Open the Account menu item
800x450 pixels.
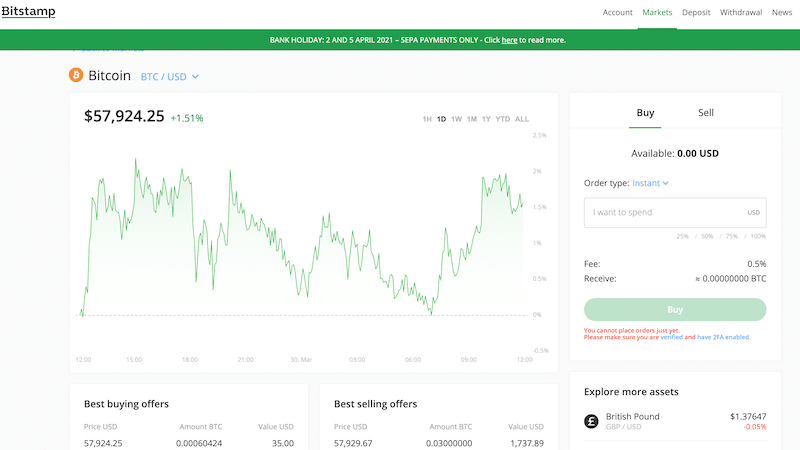(x=617, y=12)
